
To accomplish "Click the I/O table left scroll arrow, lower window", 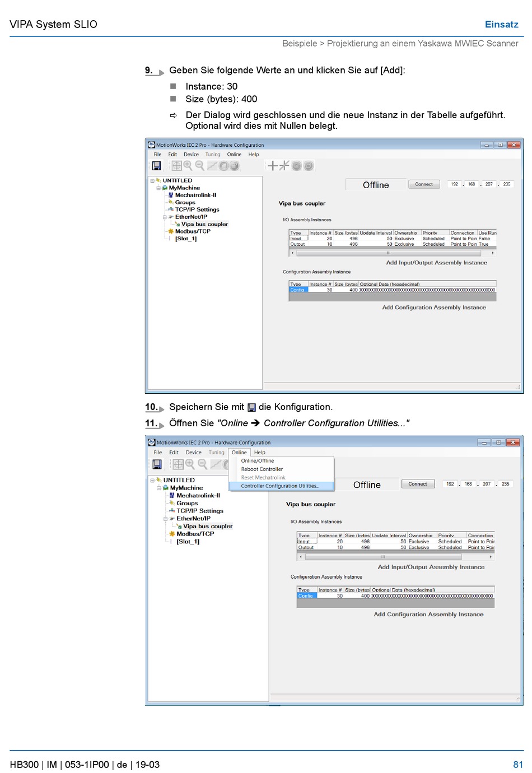I will click(301, 557).
